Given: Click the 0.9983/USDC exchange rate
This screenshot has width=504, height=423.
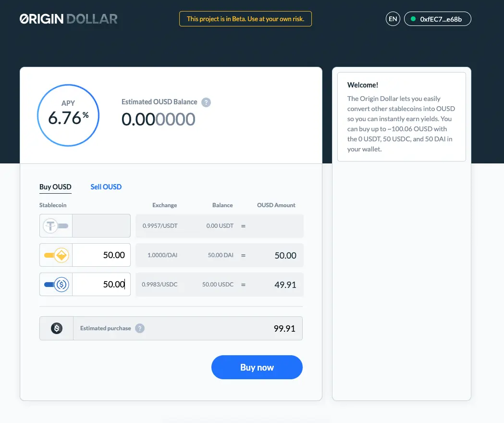Looking at the screenshot, I should (160, 285).
